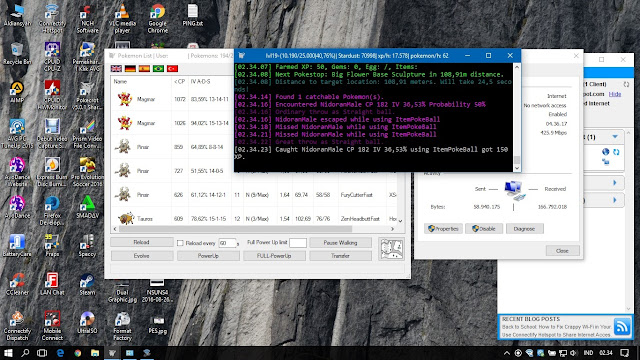Click Diagnose in the network status dialog
Viewport: 640px width, 360px height.
tap(524, 229)
